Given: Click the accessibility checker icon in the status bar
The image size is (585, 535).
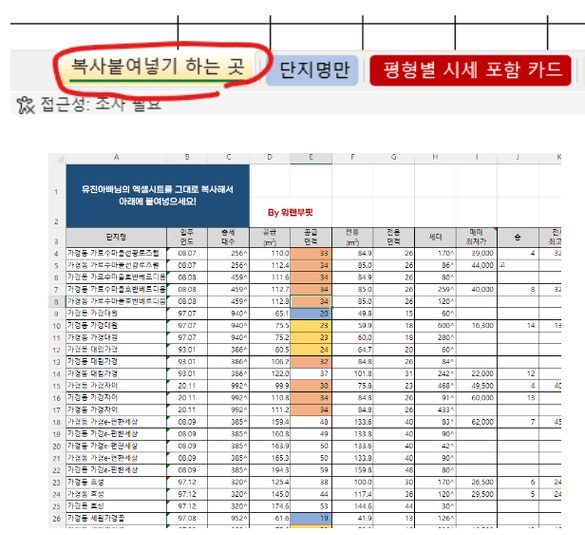Looking at the screenshot, I should click(x=25, y=105).
